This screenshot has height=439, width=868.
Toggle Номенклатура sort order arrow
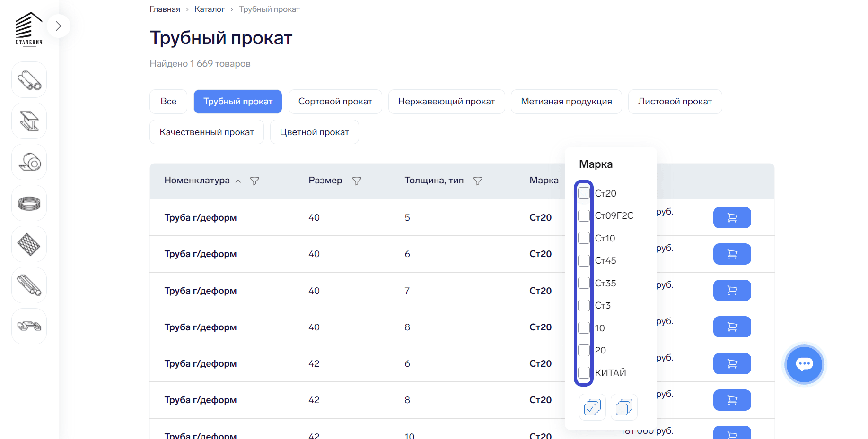pyautogui.click(x=238, y=181)
